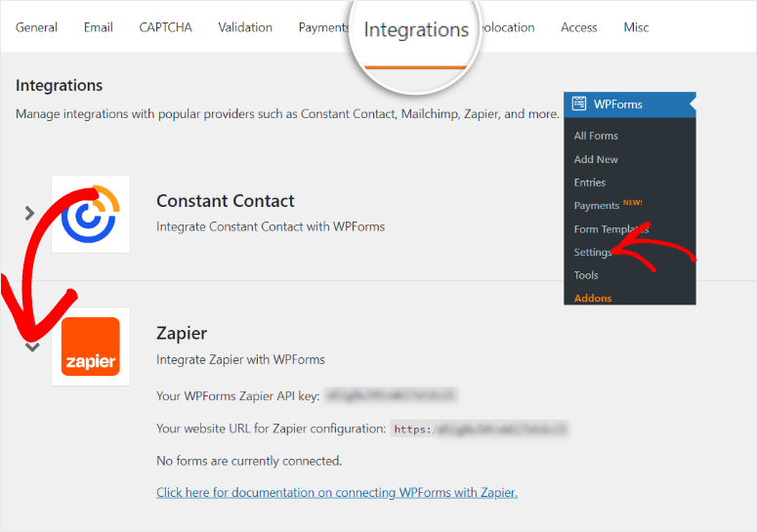Viewport: 757px width, 532px height.
Task: Open Payments item in WPForms sidebar menu
Action: (x=596, y=205)
